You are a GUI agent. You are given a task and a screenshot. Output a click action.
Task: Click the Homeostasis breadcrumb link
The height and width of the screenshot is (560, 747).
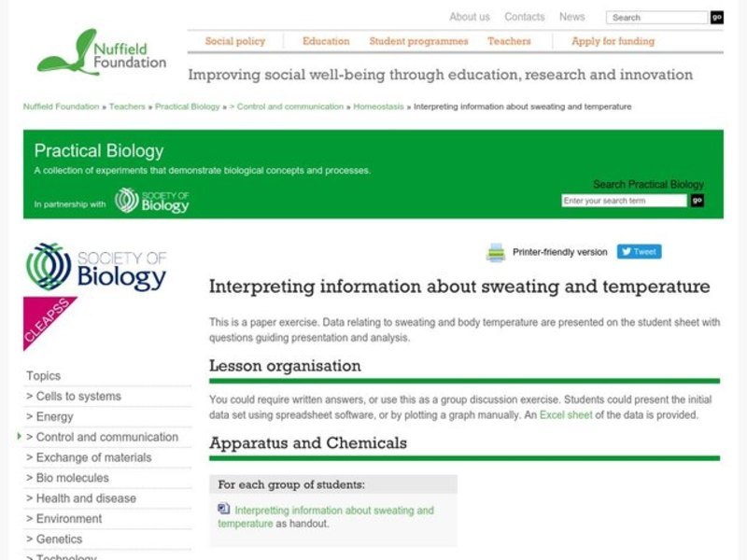click(378, 106)
